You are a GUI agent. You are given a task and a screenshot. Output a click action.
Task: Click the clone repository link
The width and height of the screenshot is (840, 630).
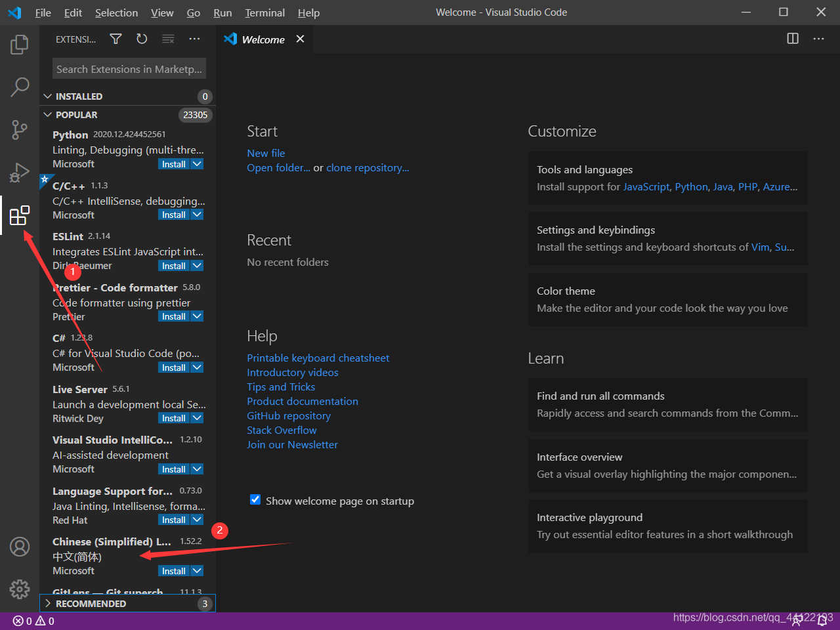point(367,168)
